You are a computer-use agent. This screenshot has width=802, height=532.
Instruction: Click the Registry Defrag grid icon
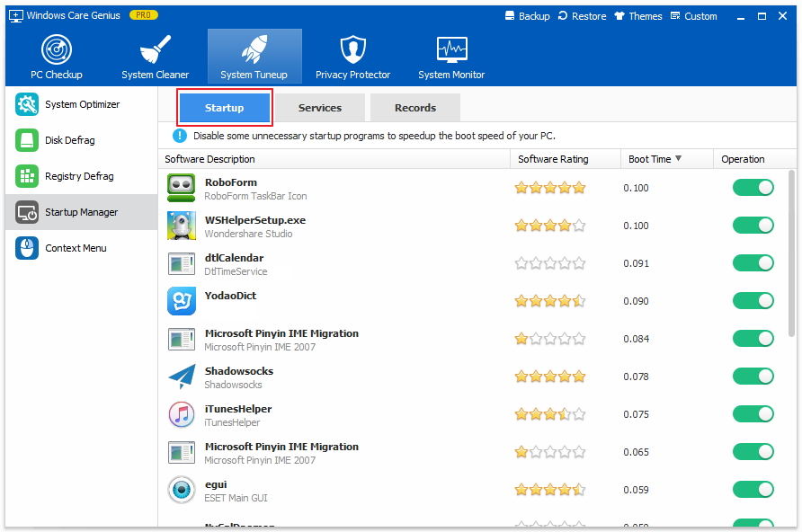[27, 176]
